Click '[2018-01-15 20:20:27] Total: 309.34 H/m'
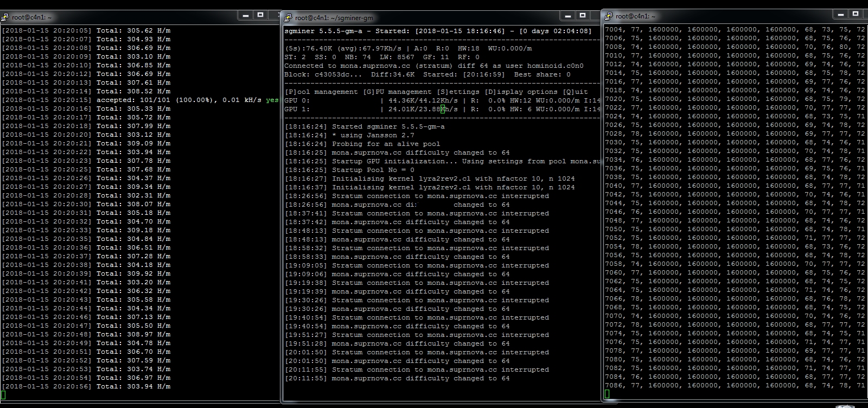Image resolution: width=868 pixels, height=408 pixels. [86, 187]
